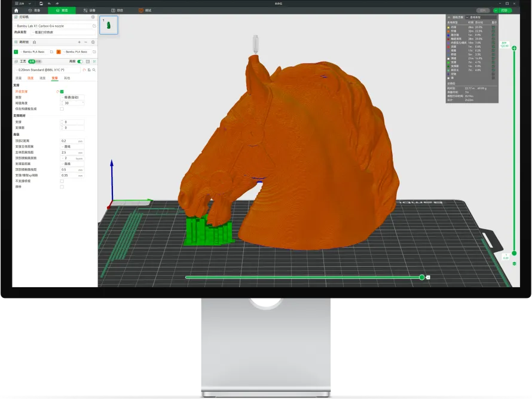The height and width of the screenshot is (399, 532).
Task: Open filament settings gear icon
Action: pyautogui.click(x=93, y=42)
